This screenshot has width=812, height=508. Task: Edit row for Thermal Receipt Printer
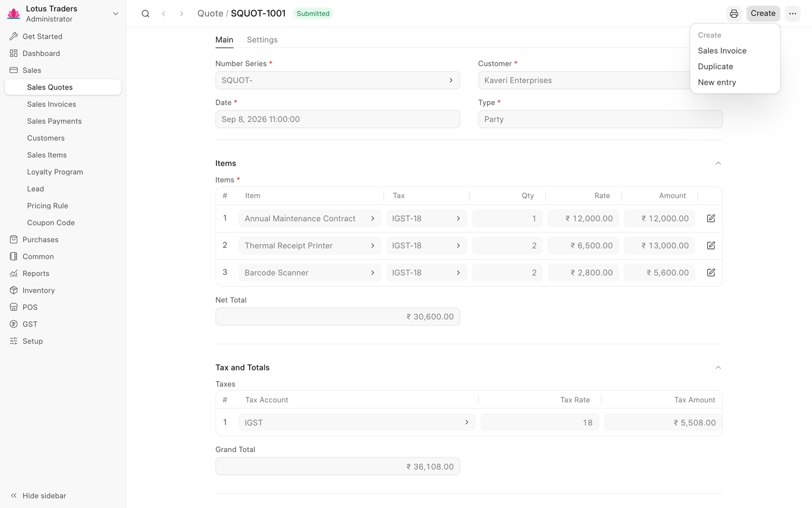[x=711, y=245]
